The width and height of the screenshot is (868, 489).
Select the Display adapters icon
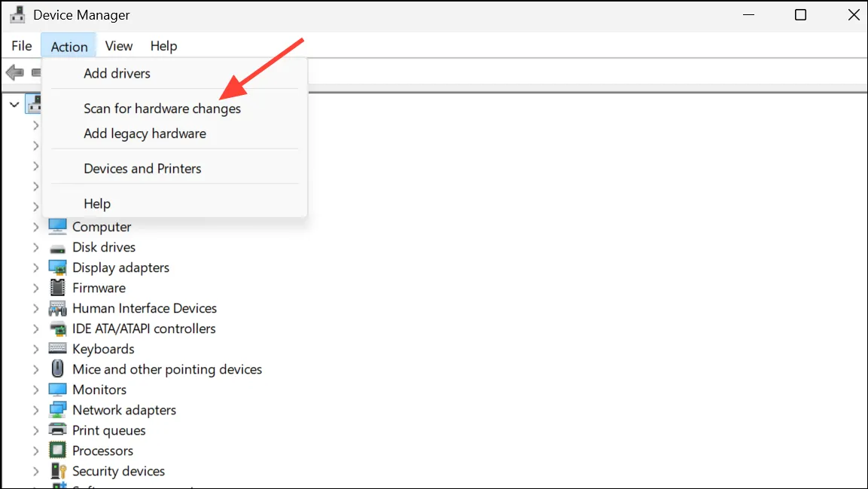[57, 267]
